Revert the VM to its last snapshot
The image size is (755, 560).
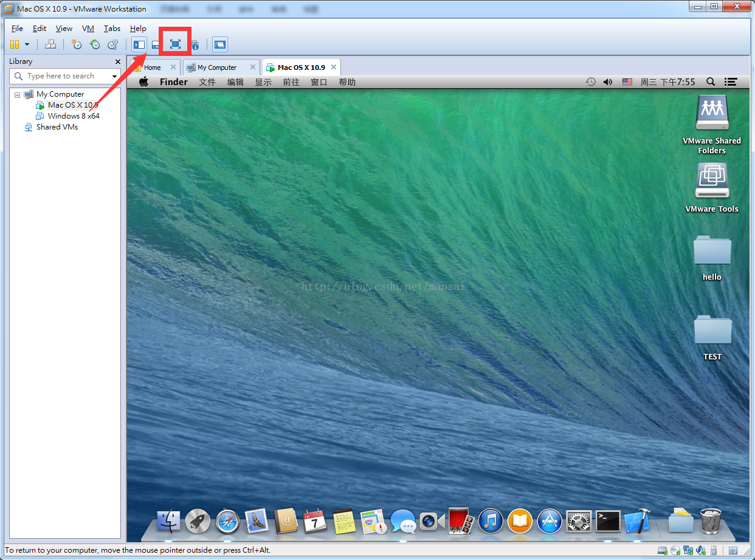click(x=95, y=44)
